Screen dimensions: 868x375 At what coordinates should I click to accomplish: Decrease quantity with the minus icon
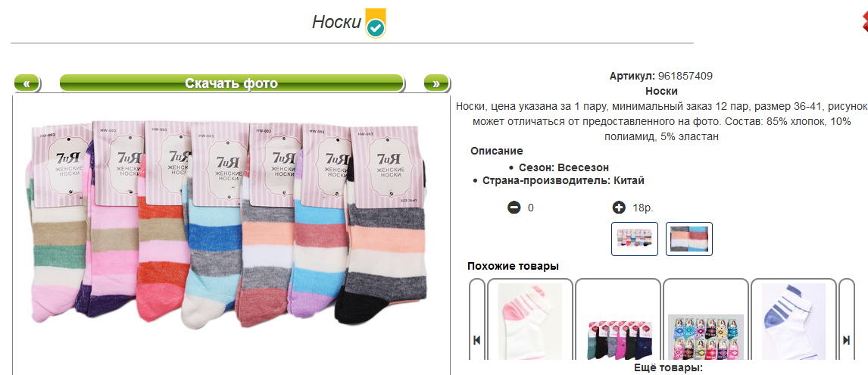click(514, 208)
